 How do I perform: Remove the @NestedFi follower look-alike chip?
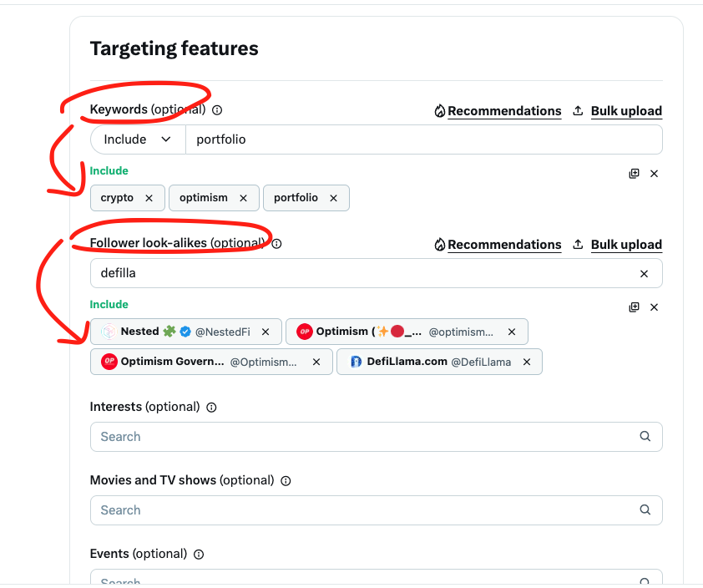point(266,332)
